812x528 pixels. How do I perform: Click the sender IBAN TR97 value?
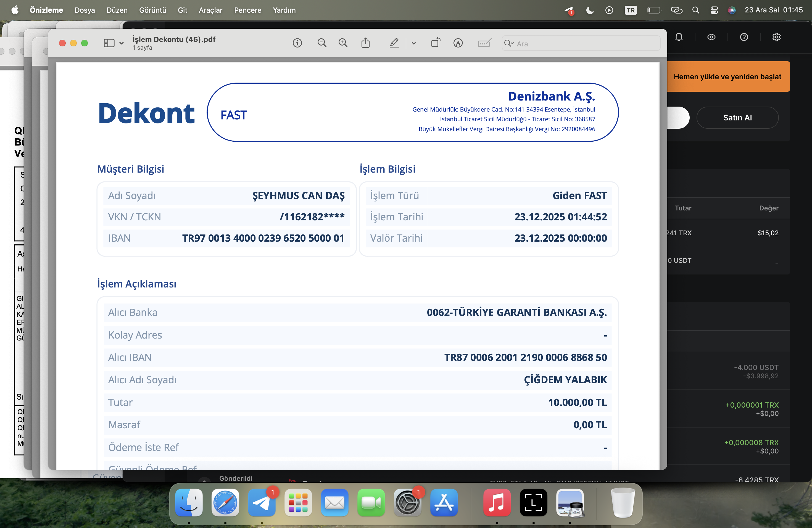pyautogui.click(x=263, y=238)
